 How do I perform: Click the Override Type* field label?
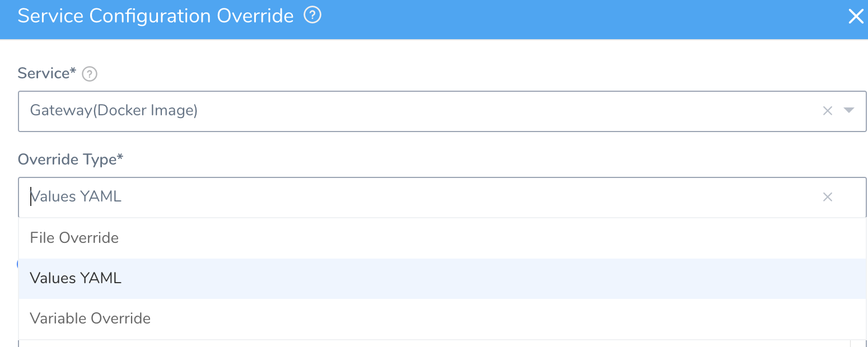[x=71, y=160]
